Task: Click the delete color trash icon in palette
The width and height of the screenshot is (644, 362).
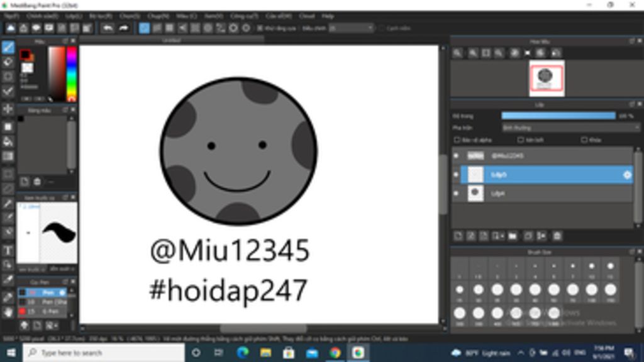Action: point(37,182)
